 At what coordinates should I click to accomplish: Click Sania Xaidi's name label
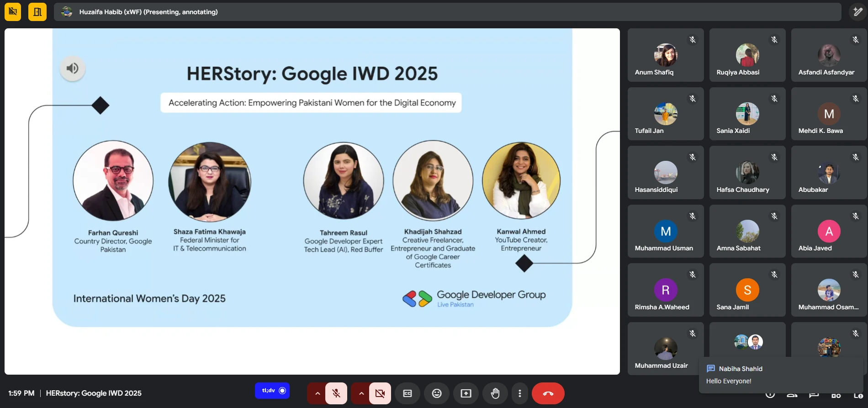pos(733,131)
